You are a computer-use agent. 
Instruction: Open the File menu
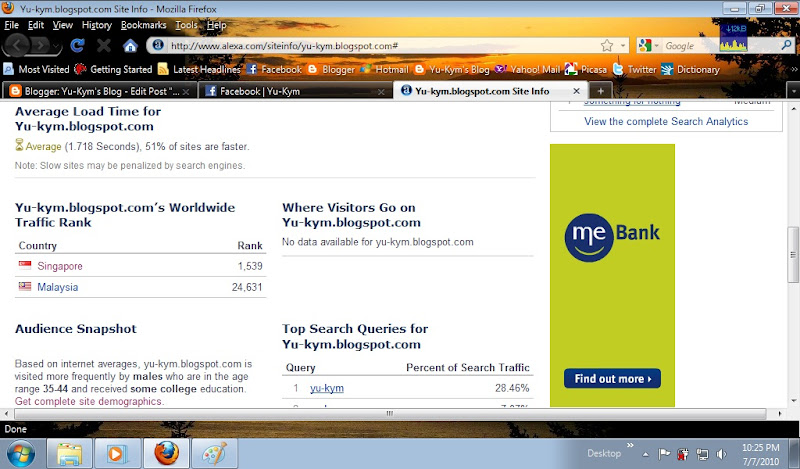(11, 25)
